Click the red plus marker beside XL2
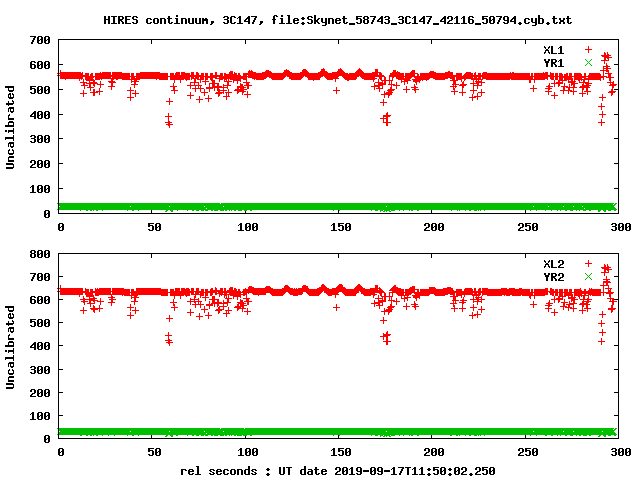 point(588,263)
